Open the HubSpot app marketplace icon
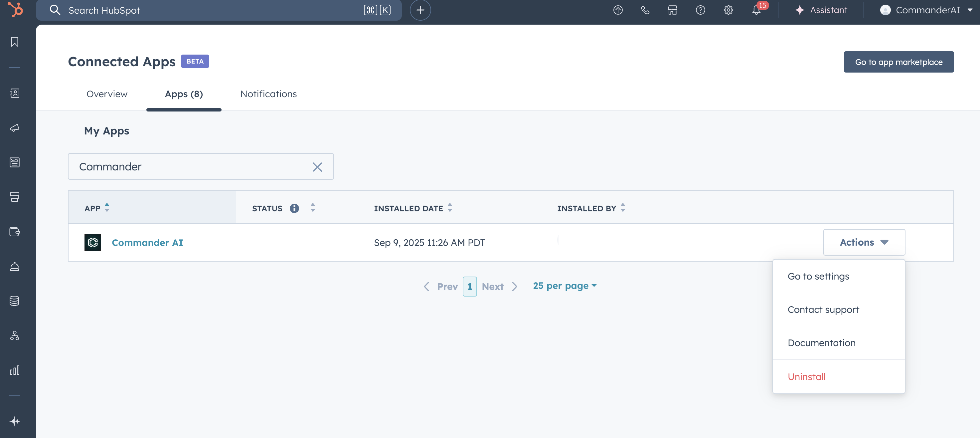Image resolution: width=980 pixels, height=438 pixels. point(672,10)
